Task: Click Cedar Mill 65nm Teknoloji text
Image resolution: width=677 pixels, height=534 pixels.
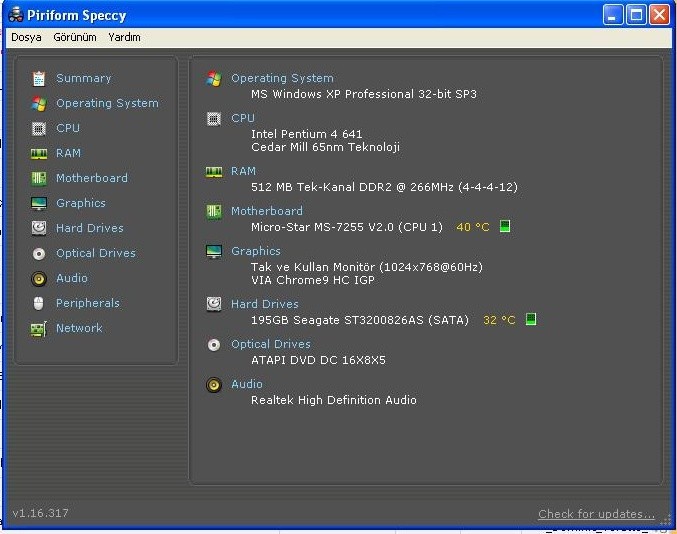Action: (x=326, y=147)
